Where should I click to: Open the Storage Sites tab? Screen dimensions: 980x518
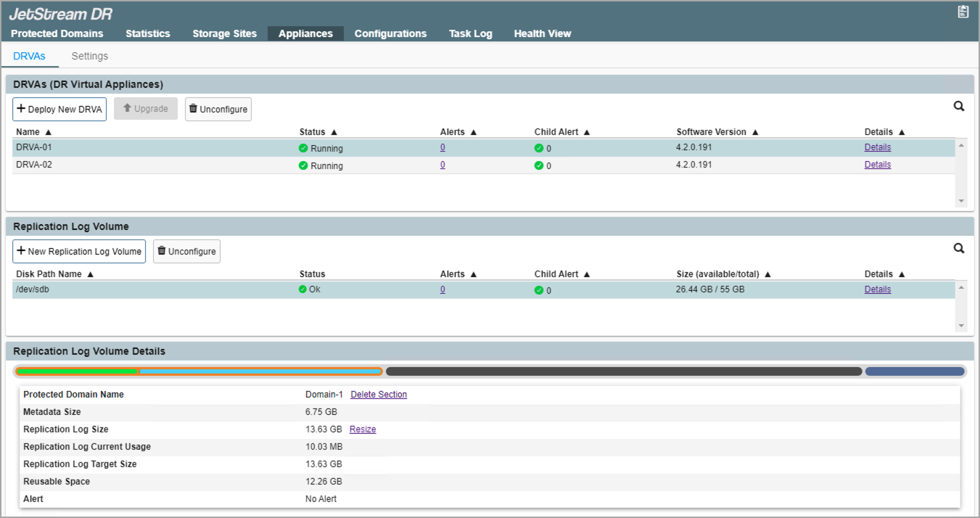224,33
